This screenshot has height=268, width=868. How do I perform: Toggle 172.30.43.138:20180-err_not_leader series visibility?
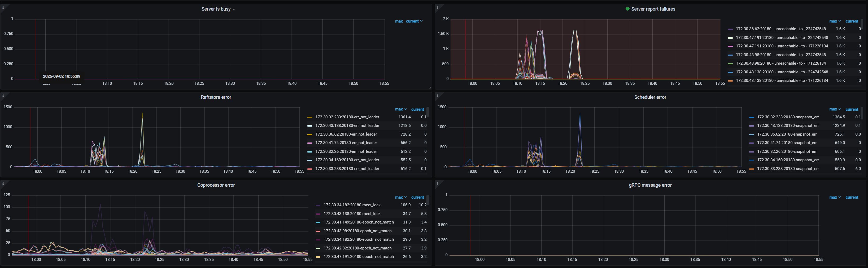click(x=347, y=126)
